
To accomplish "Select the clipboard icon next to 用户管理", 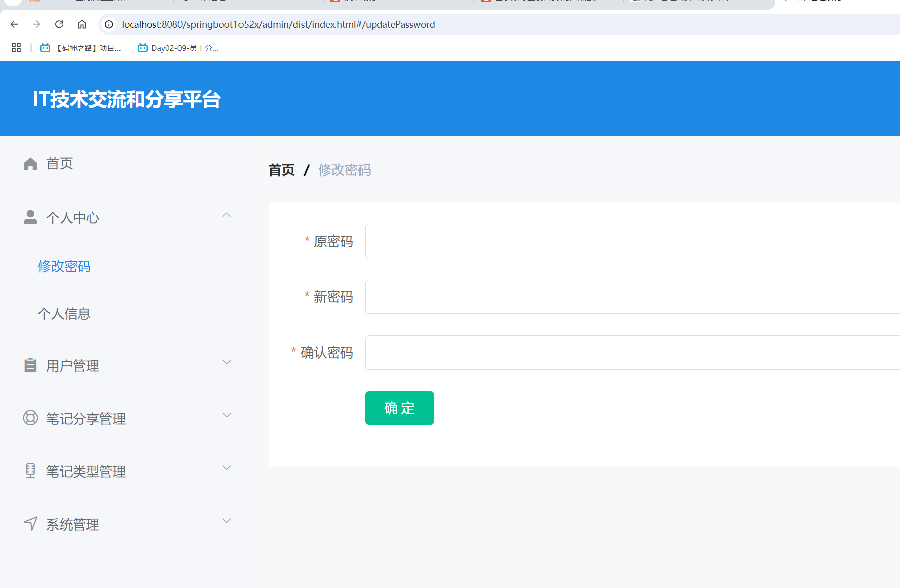I will point(30,365).
